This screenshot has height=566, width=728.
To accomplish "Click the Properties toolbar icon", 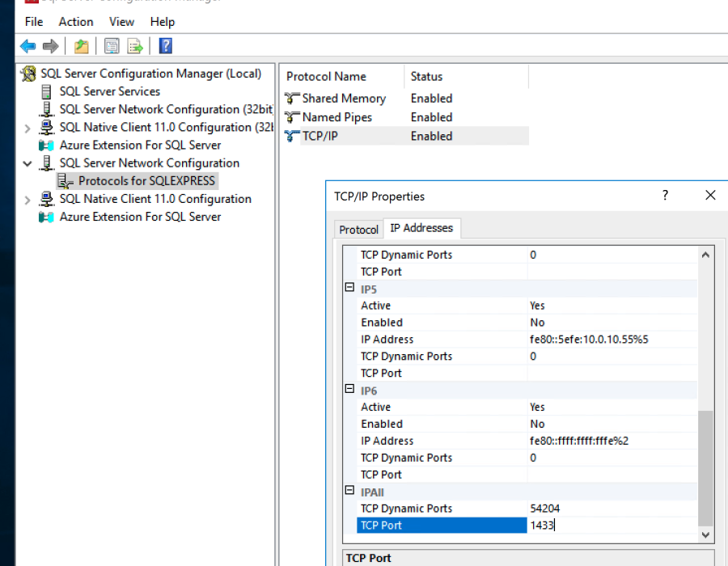I will 112,46.
